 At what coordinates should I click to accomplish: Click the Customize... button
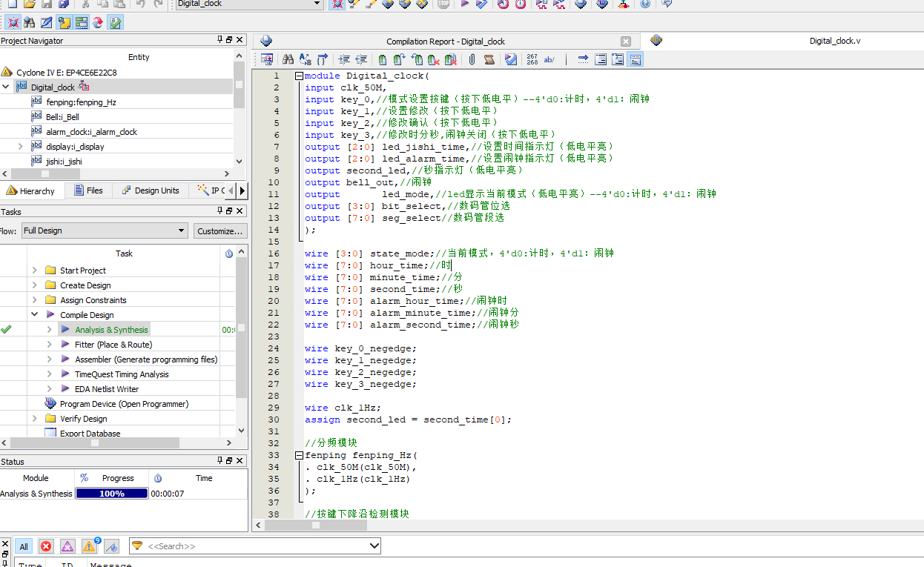coord(220,231)
